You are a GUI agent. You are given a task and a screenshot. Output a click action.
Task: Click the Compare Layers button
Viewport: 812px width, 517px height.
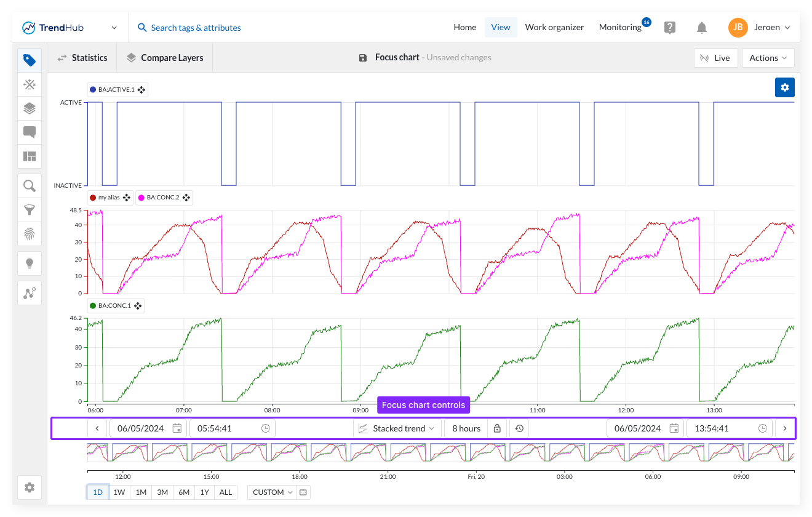pyautogui.click(x=165, y=58)
